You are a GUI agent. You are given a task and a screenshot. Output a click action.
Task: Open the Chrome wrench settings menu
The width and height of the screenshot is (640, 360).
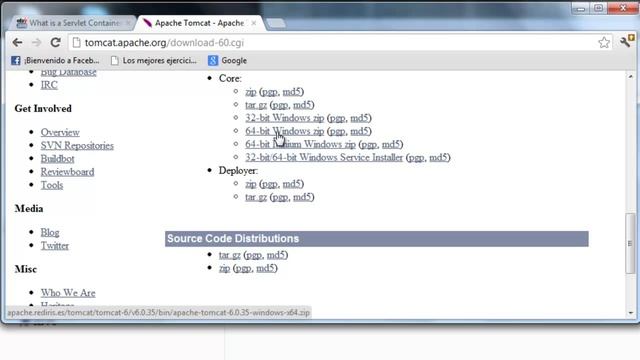(x=626, y=41)
